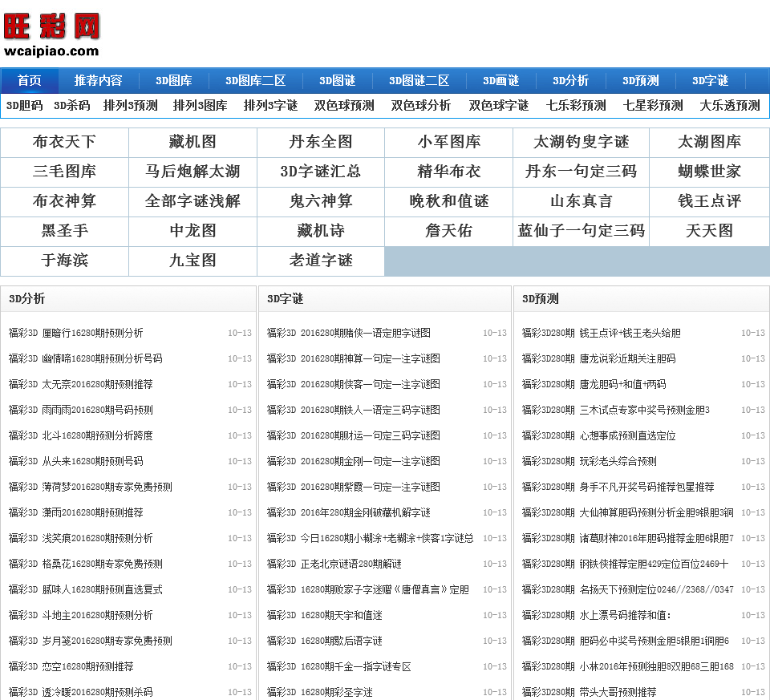This screenshot has height=700, width=770.
Task: Select 藏机诗 grid cell
Action: 321,231
